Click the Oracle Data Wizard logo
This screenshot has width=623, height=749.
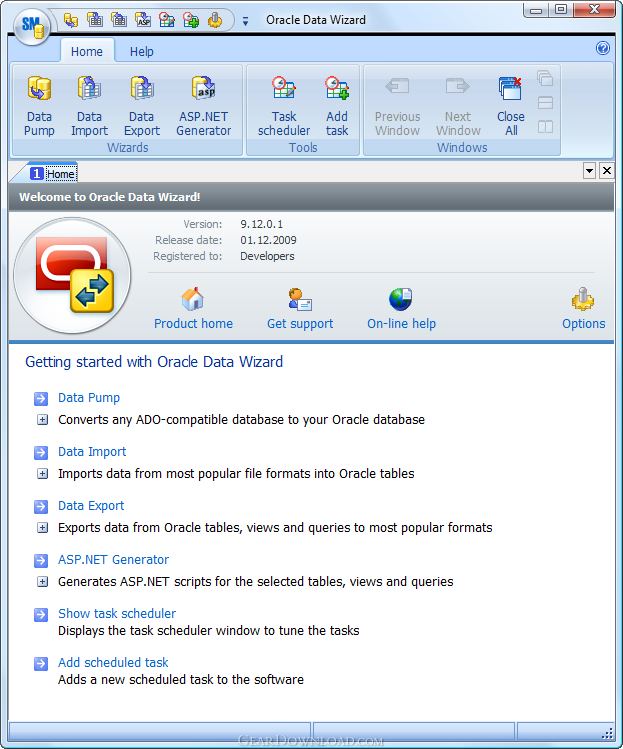[x=72, y=276]
